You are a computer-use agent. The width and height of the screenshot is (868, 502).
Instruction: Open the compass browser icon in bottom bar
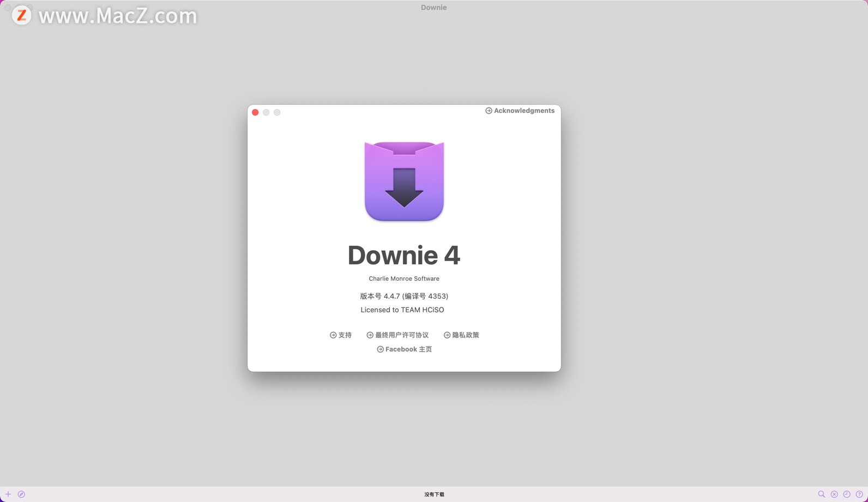click(x=21, y=494)
